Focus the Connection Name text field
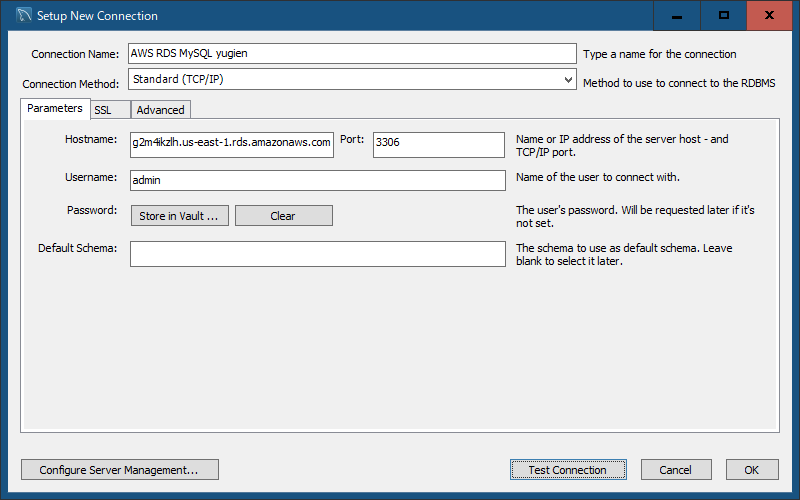 352,54
